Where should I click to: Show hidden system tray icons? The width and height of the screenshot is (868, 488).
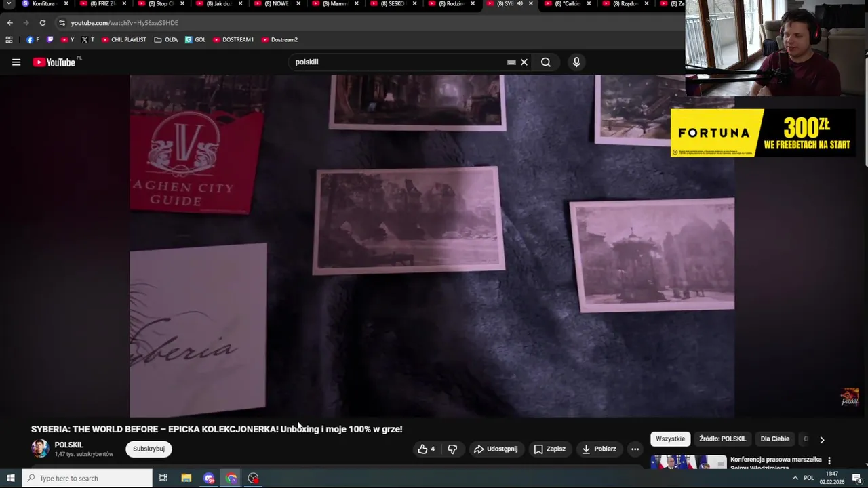coord(795,479)
